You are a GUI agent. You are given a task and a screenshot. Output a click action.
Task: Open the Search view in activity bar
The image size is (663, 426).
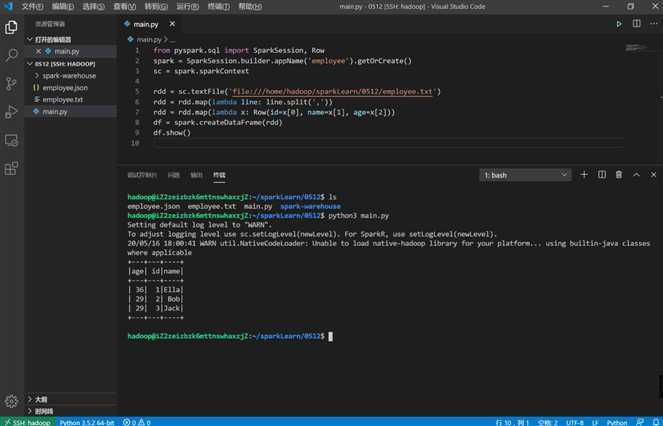[11, 55]
